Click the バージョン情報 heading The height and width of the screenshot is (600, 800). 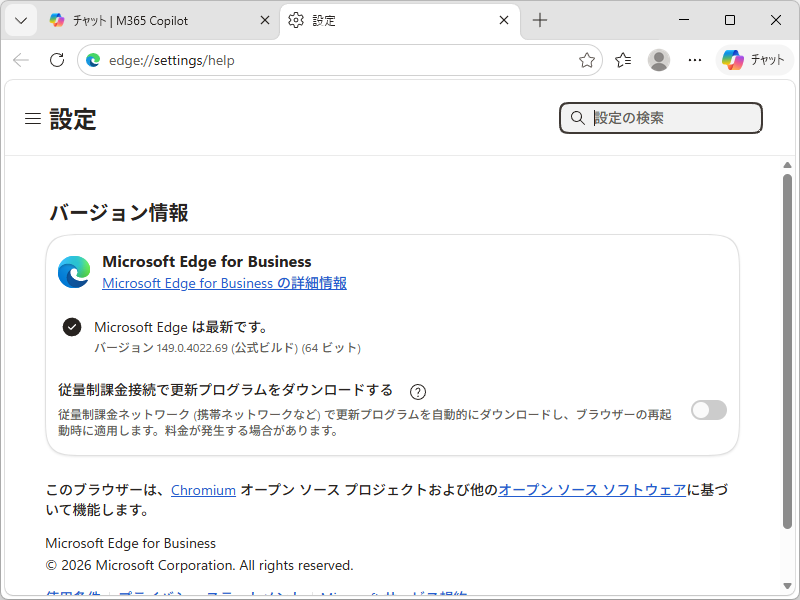[x=119, y=213]
